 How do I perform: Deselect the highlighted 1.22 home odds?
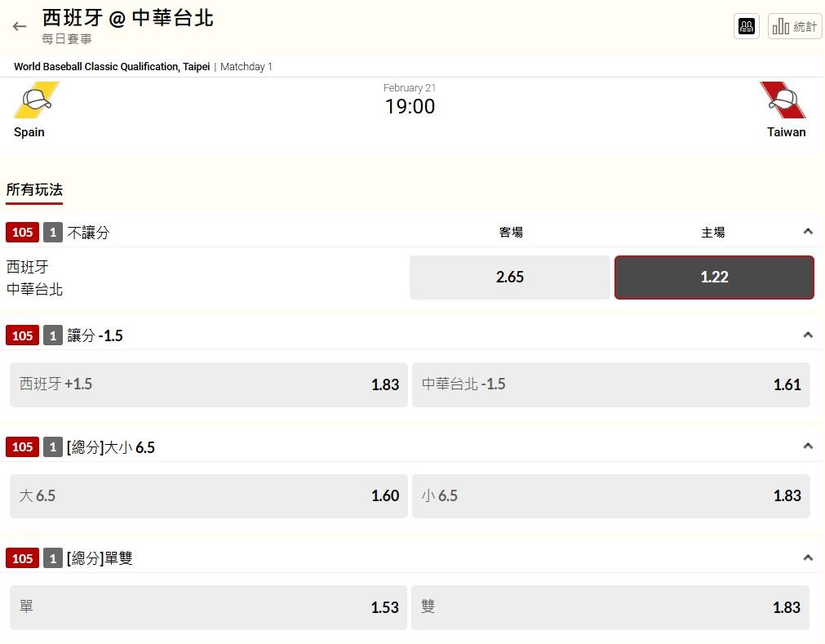tap(714, 278)
